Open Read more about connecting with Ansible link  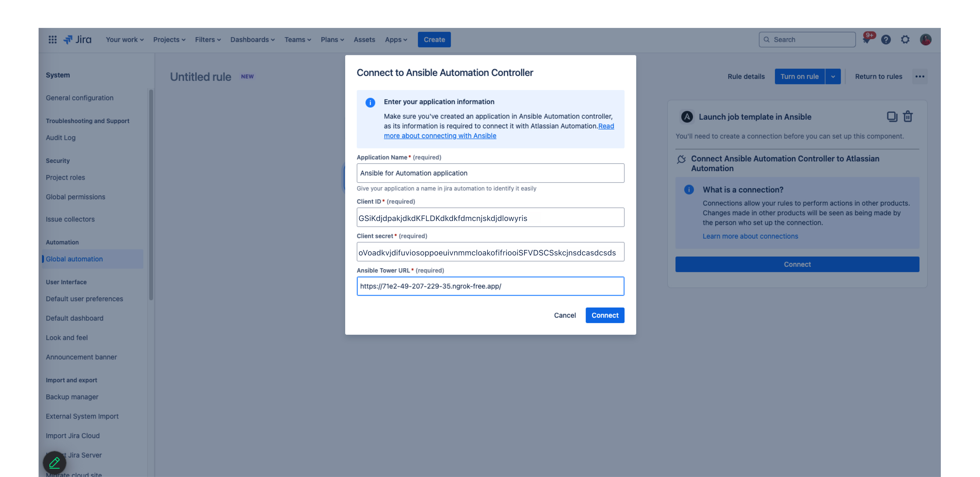tap(440, 135)
